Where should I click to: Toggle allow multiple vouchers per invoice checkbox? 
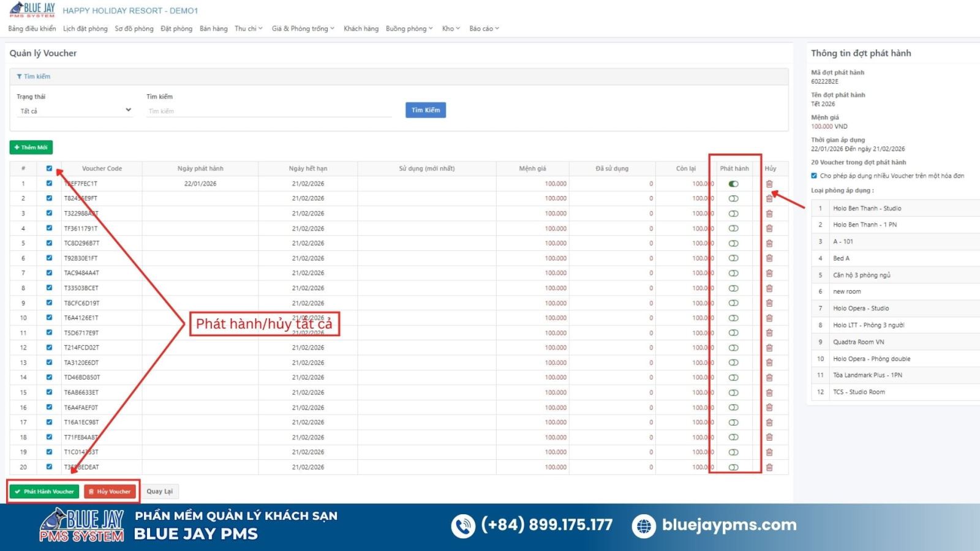(814, 176)
